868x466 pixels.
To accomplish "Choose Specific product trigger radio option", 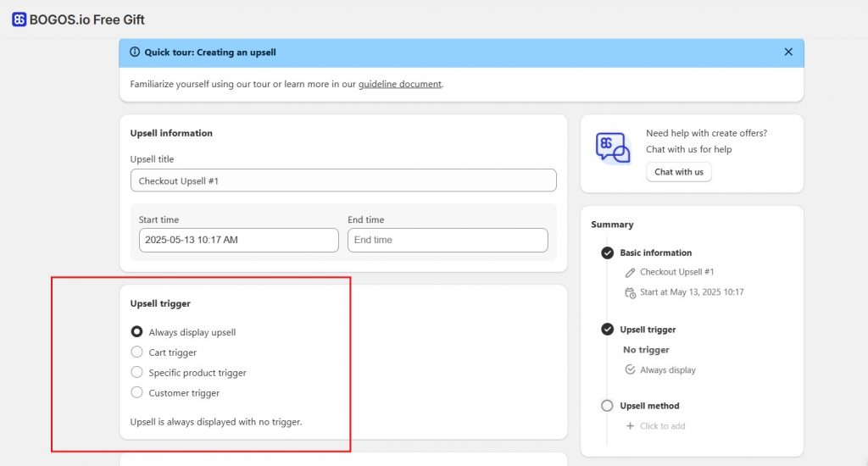I will 136,373.
